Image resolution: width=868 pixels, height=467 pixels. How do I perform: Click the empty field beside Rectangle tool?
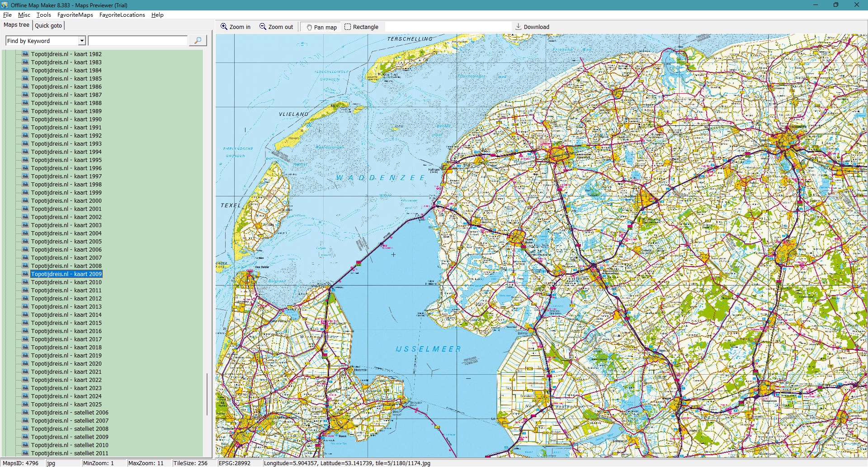(x=448, y=27)
